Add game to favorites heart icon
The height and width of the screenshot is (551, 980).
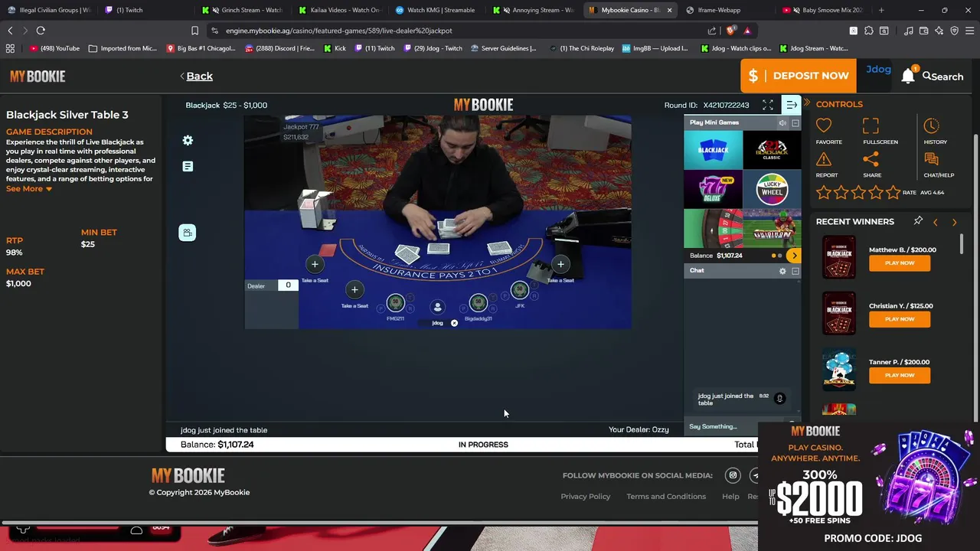pos(824,126)
